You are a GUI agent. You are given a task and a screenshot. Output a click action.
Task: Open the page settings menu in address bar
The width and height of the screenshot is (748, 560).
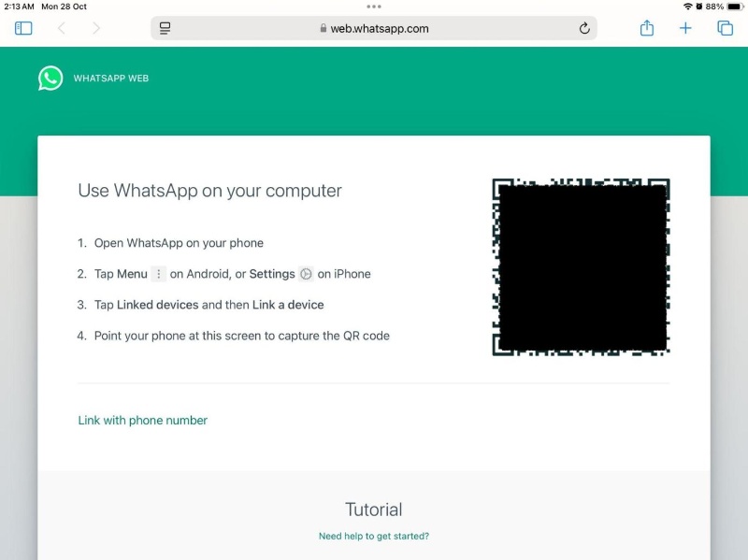click(165, 29)
